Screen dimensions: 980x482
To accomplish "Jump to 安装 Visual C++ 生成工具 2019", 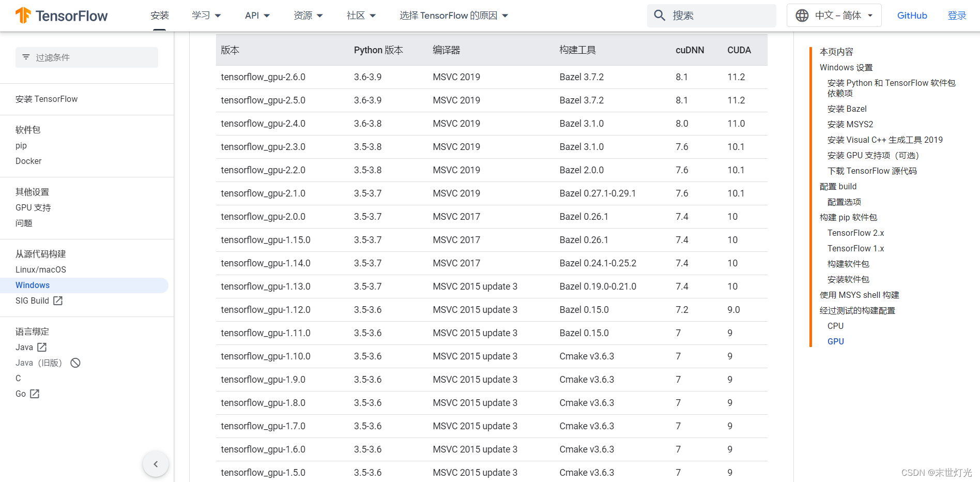I will pos(885,140).
